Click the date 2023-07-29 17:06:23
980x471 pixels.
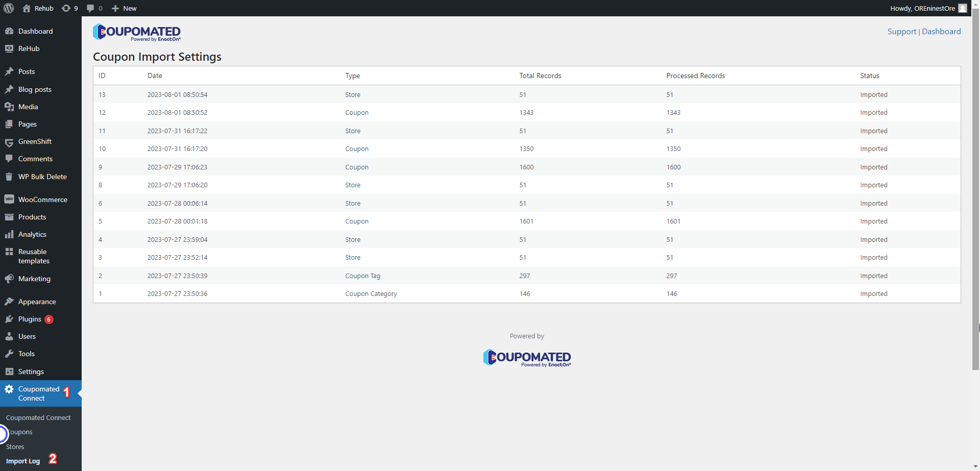coord(177,167)
